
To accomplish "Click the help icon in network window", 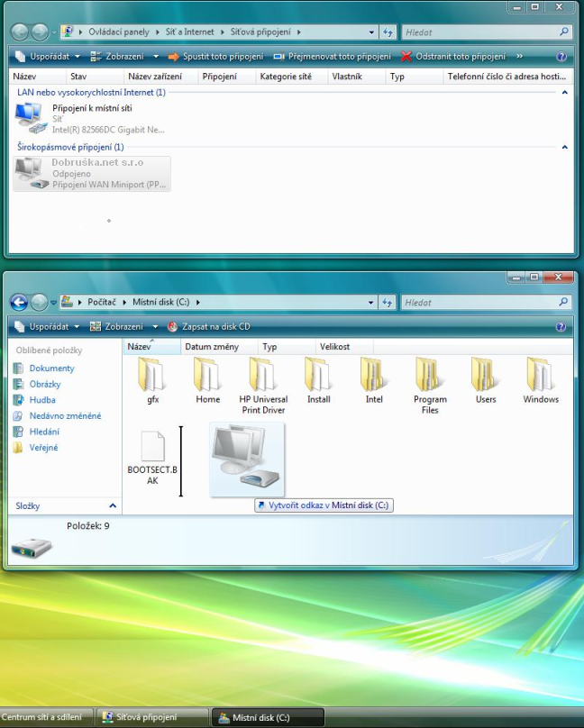I will coord(561,56).
